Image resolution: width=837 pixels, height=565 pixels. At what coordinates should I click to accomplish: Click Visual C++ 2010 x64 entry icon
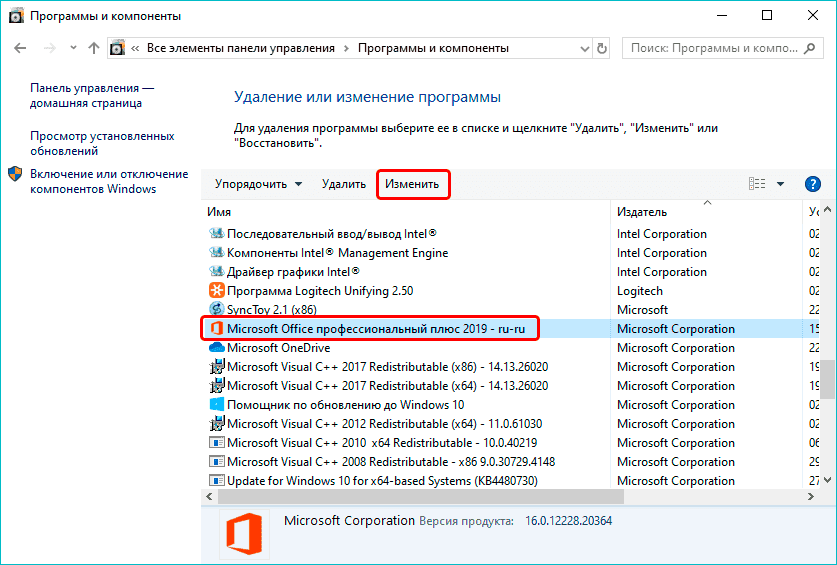[216, 443]
